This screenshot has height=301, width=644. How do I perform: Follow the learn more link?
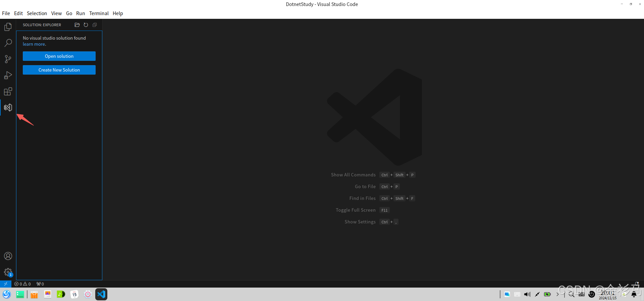coord(34,44)
